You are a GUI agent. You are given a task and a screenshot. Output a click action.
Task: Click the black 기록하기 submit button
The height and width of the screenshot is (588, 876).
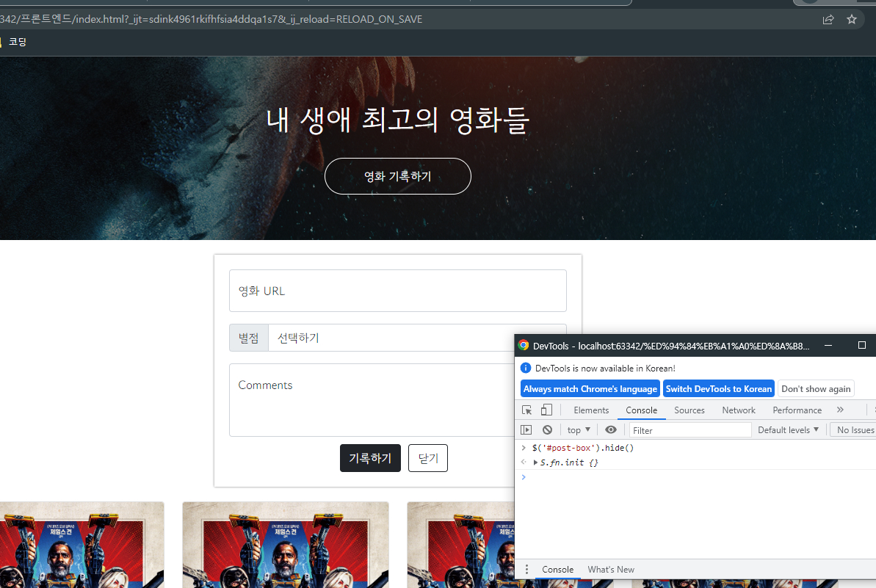[370, 458]
